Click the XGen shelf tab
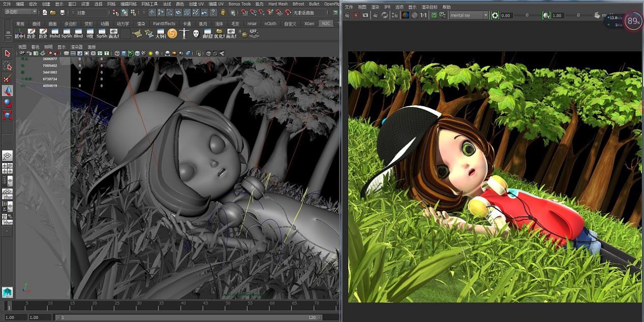Image resolution: width=644 pixels, height=322 pixels. pyautogui.click(x=309, y=23)
